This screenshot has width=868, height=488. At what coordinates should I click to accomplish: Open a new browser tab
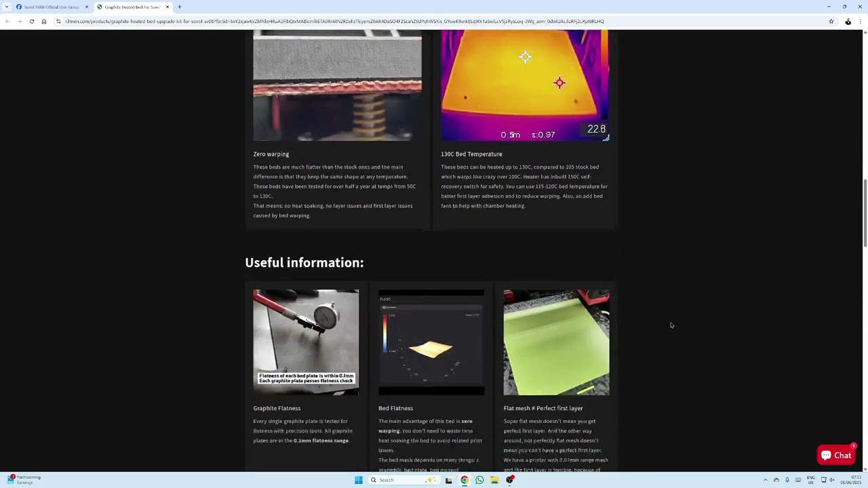pos(180,7)
